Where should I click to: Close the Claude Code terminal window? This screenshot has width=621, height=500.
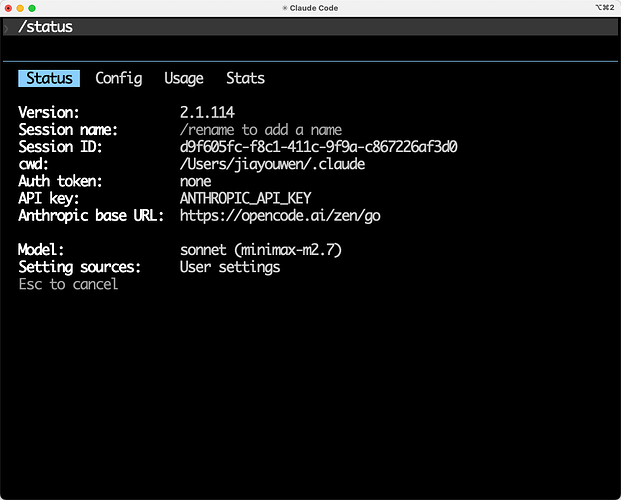click(x=8, y=8)
